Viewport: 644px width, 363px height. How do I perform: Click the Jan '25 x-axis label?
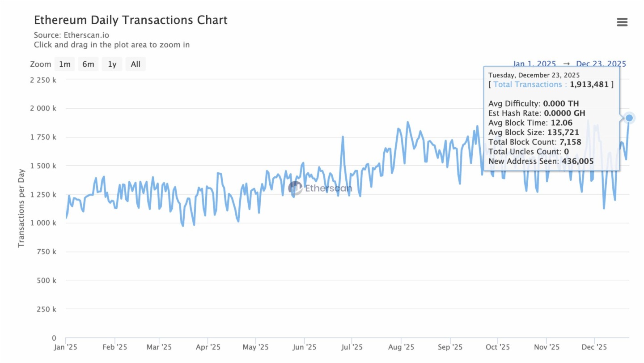[x=66, y=347]
